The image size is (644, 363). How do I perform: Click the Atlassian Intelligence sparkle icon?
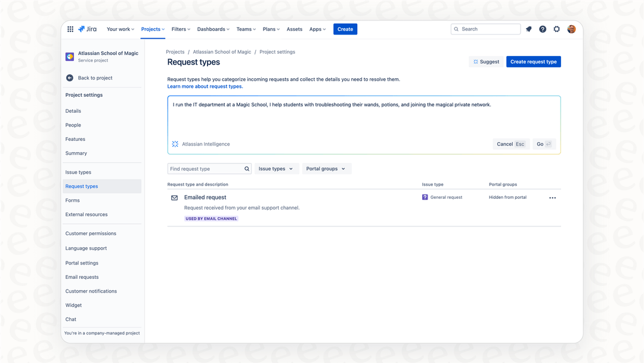click(175, 143)
